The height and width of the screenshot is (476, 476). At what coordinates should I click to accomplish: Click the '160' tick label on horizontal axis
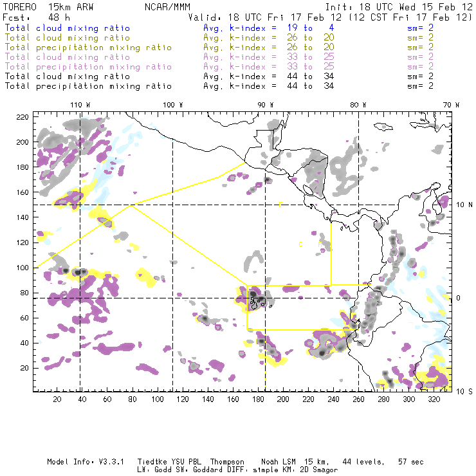[x=233, y=399]
